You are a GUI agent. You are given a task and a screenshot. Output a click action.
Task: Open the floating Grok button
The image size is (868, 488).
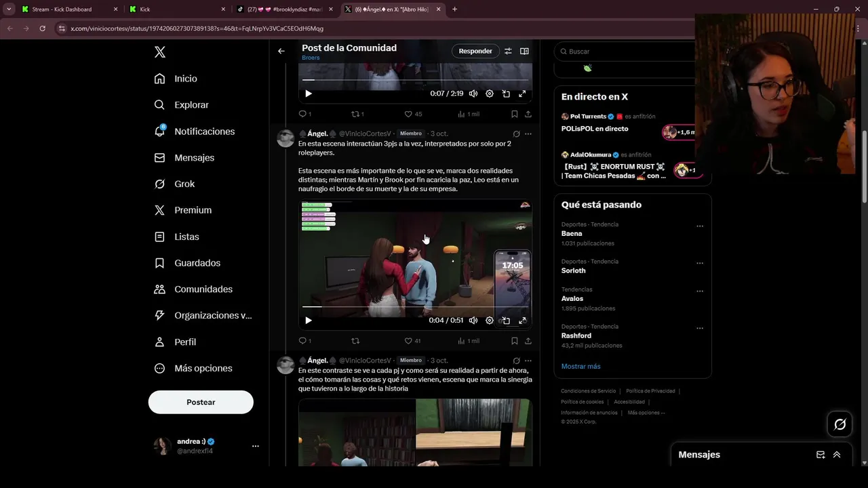[x=840, y=424]
